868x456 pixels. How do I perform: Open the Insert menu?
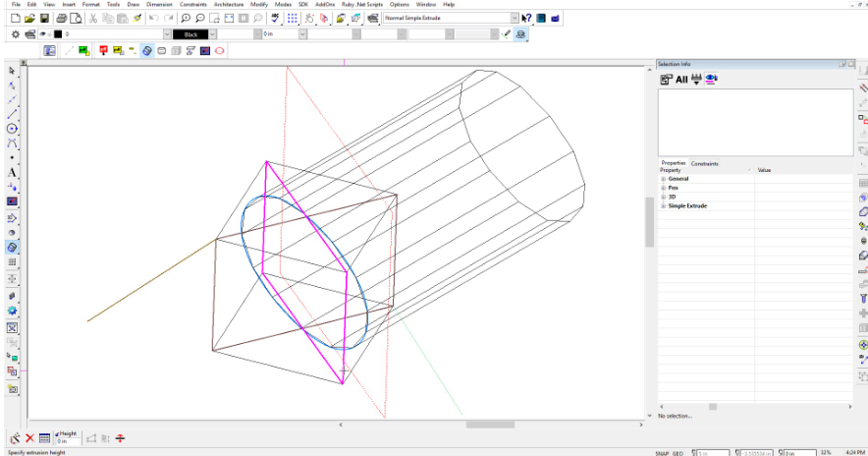pos(69,5)
